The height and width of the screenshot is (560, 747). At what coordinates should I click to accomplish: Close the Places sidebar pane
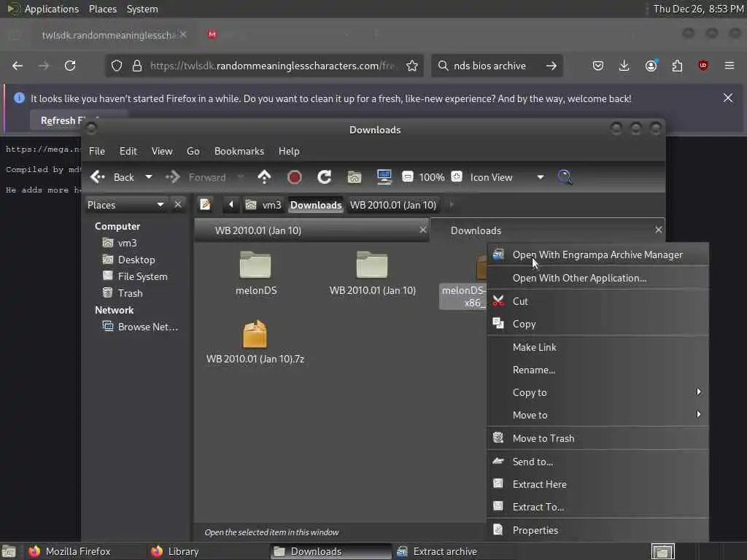[178, 204]
